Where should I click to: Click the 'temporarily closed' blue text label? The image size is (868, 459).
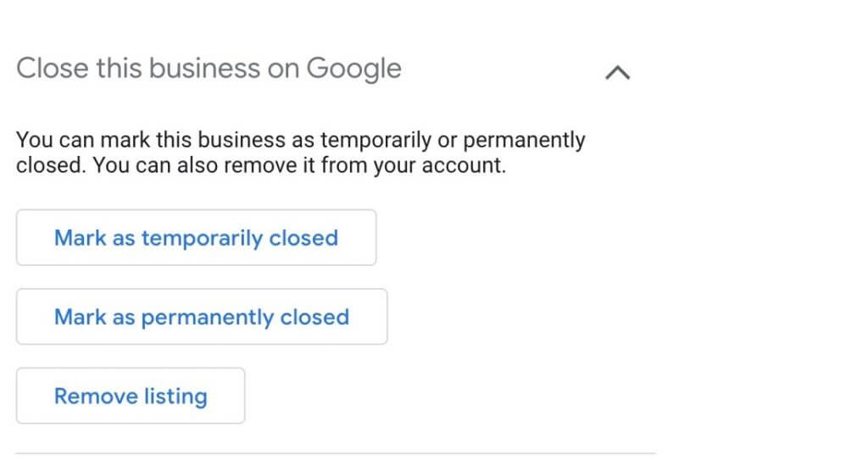coord(240,238)
